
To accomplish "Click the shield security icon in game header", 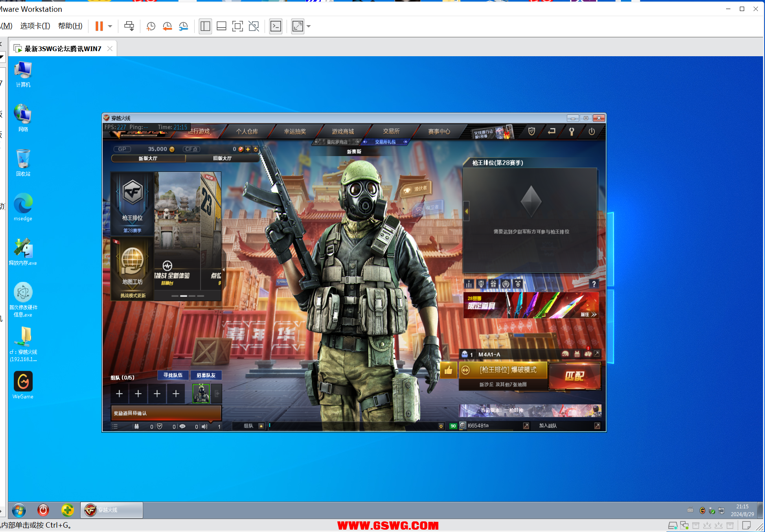I will (532, 131).
